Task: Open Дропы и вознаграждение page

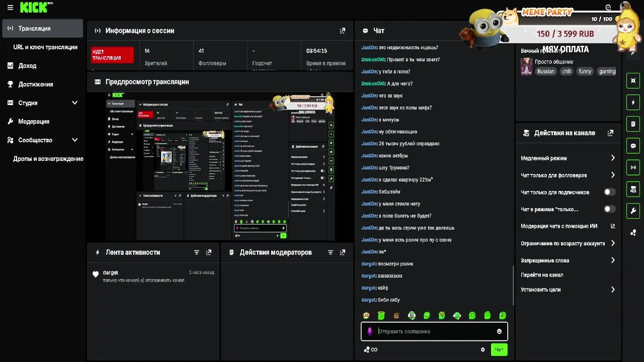Action: pyautogui.click(x=48, y=158)
